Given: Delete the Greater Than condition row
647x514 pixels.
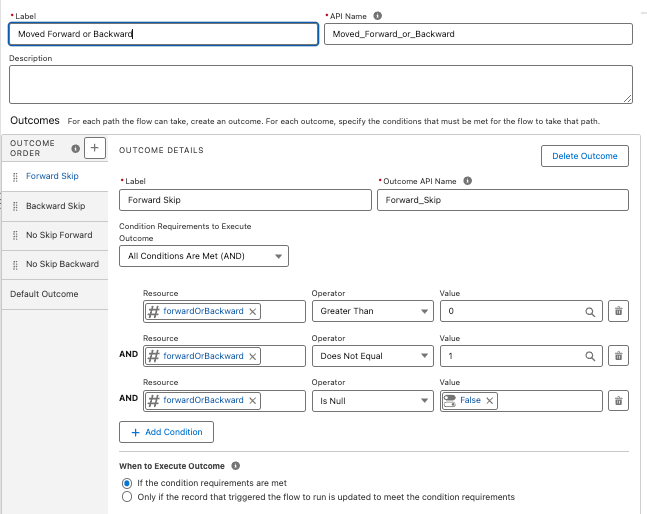Looking at the screenshot, I should [x=619, y=311].
